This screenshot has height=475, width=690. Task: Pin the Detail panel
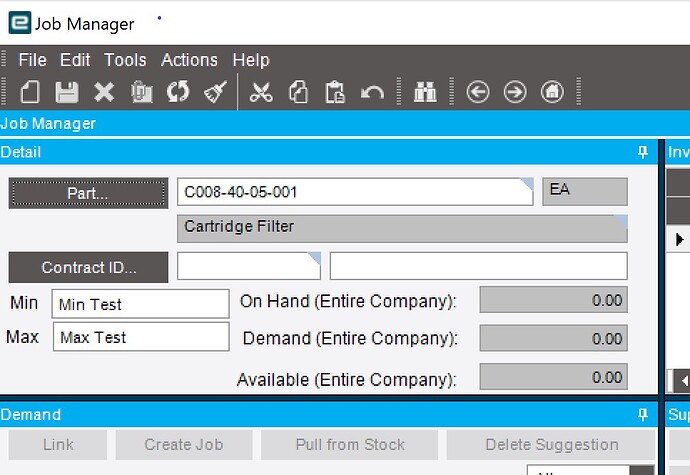click(x=642, y=152)
